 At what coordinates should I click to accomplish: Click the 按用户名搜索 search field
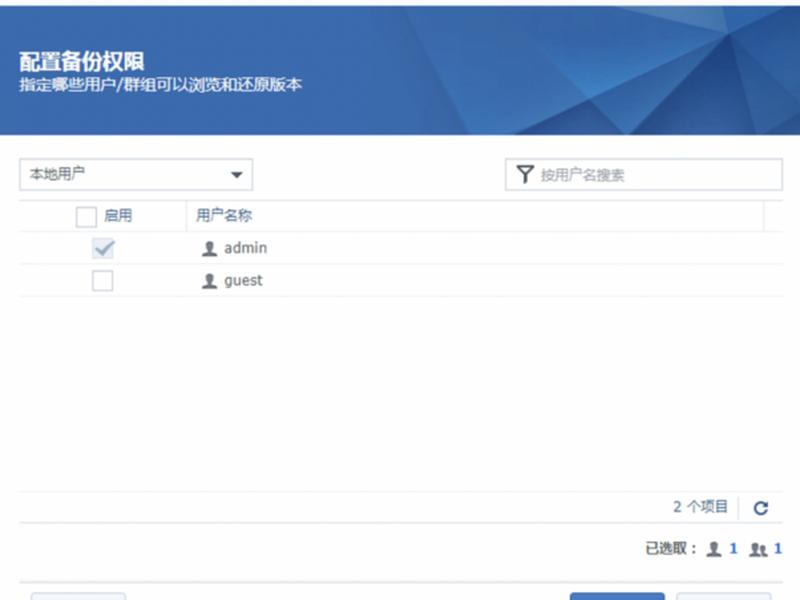tap(643, 174)
